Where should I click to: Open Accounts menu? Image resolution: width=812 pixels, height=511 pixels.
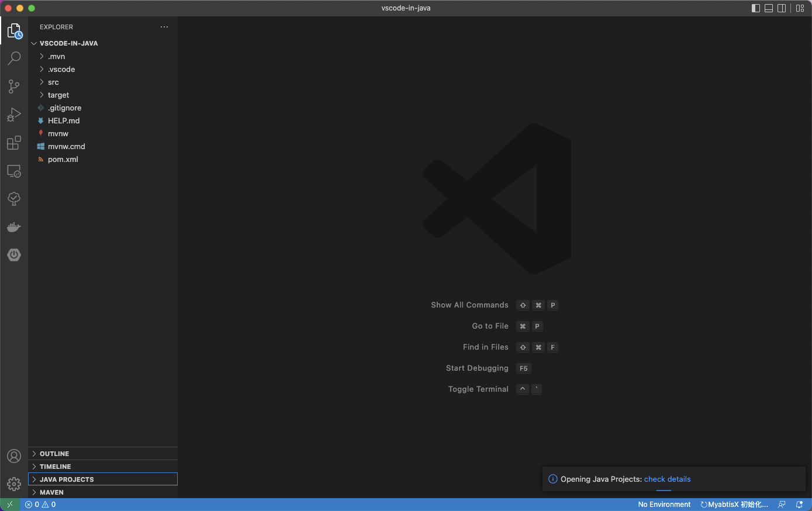pyautogui.click(x=14, y=456)
